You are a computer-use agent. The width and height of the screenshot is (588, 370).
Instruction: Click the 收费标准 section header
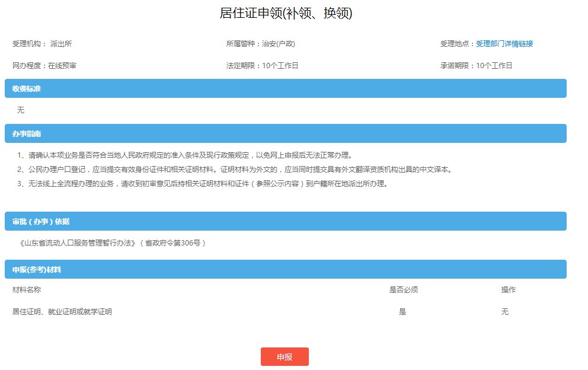[285, 88]
